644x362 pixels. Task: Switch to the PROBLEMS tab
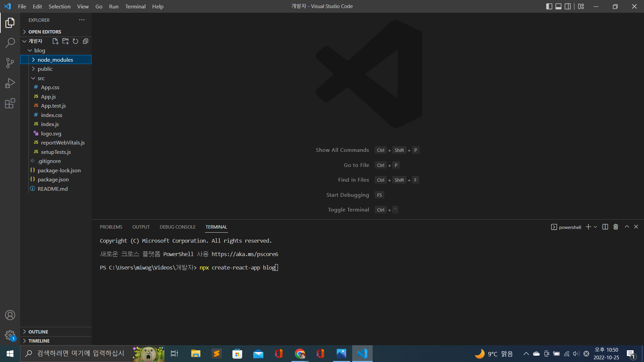click(x=111, y=227)
